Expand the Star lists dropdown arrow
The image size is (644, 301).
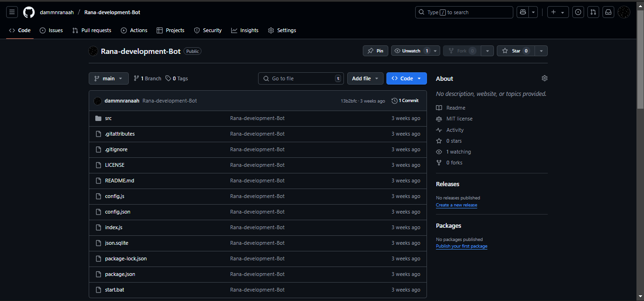coord(541,51)
